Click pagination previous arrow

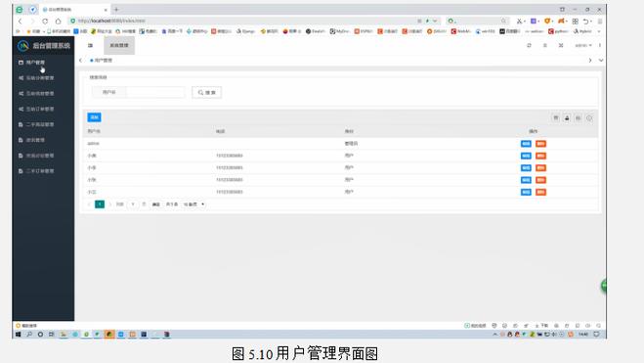point(89,204)
